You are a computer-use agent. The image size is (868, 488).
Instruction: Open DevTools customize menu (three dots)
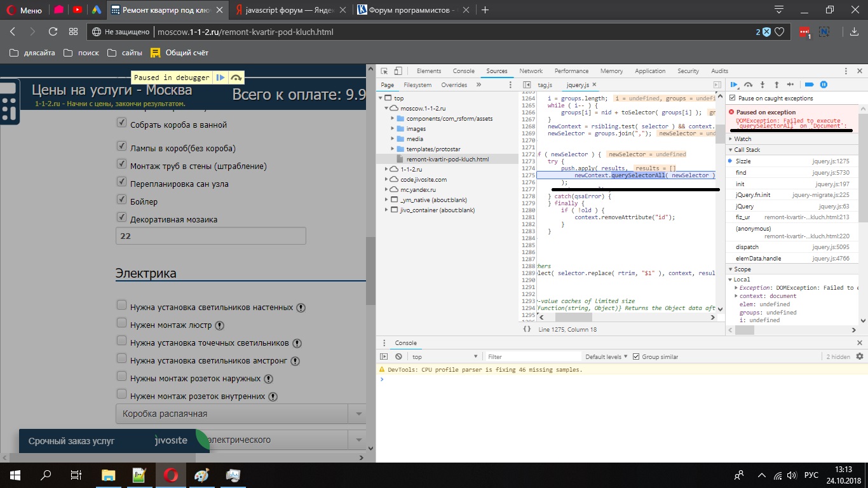(x=846, y=71)
